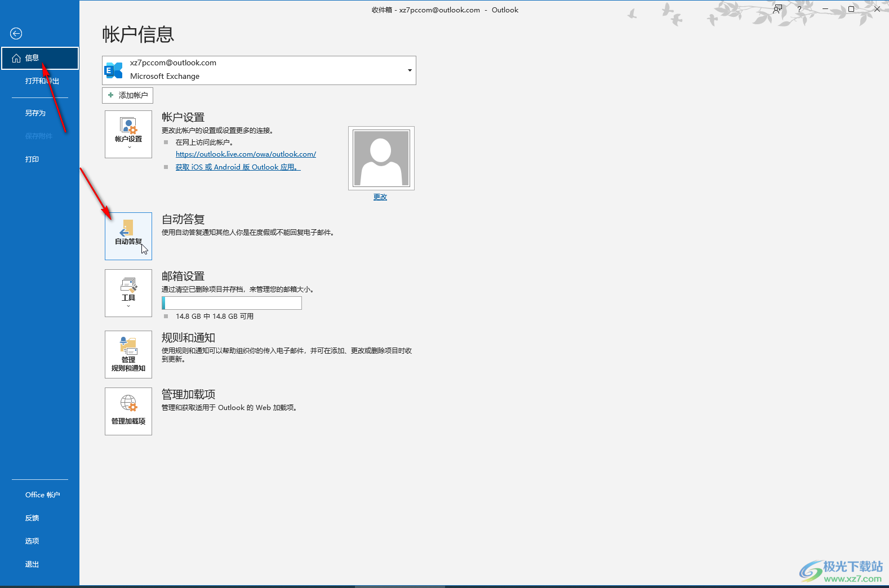Open the 工具 dropdown button
This screenshot has width=889, height=588.
pos(128,293)
